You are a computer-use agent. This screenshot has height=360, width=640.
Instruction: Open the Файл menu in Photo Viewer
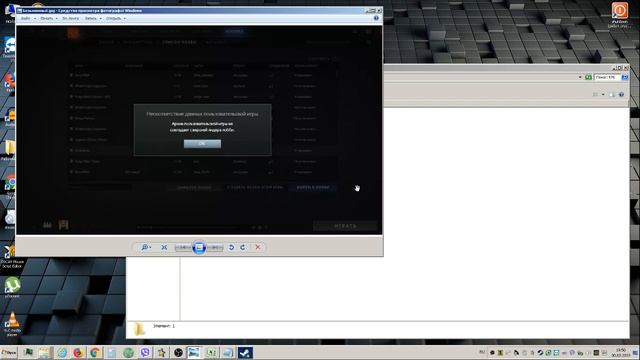(x=28, y=18)
